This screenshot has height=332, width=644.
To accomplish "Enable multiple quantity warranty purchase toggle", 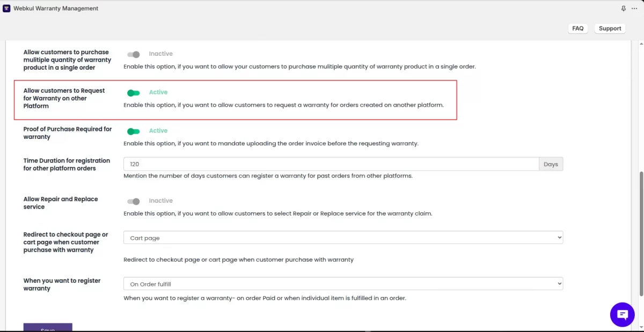I will (134, 54).
